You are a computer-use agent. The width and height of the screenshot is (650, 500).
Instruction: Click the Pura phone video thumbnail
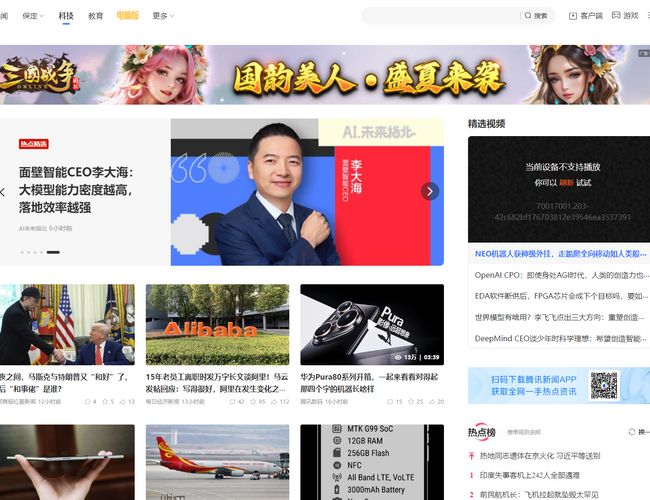372,325
